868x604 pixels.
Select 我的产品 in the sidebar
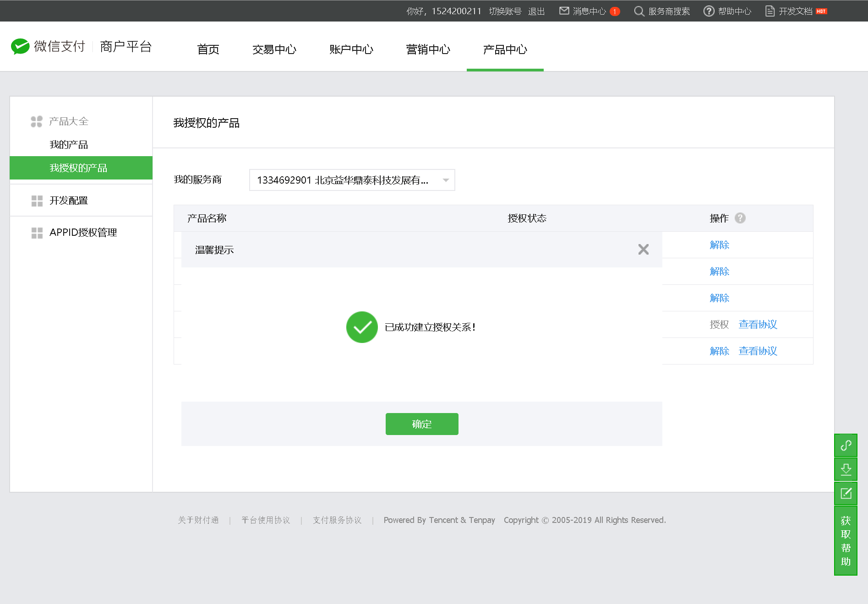(x=69, y=145)
